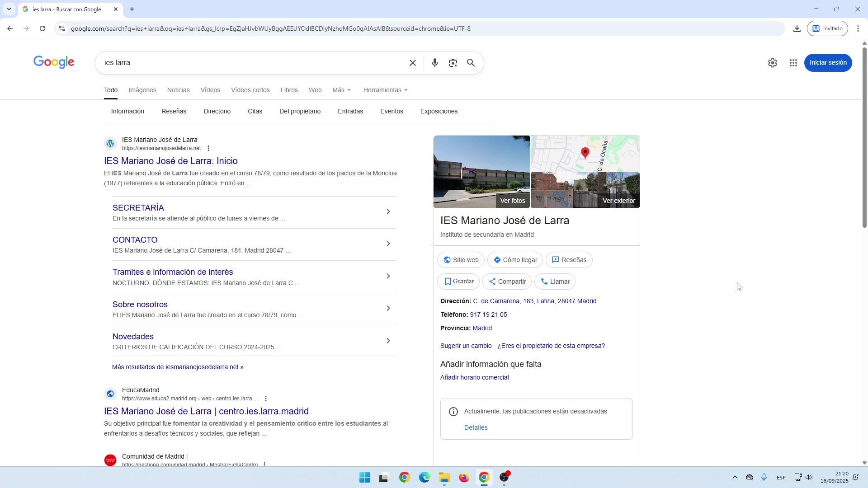Viewport: 868px width, 488px height.
Task: Open Google apps grid icon
Action: click(793, 63)
